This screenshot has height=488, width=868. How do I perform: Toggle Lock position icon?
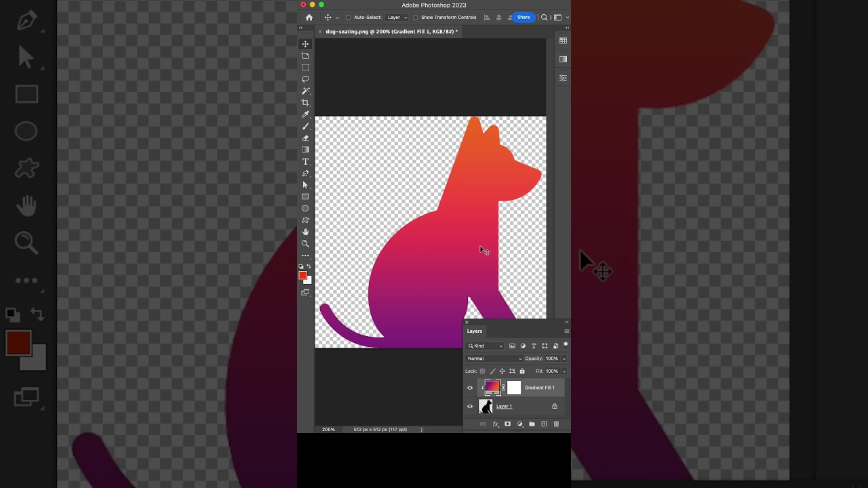click(x=502, y=371)
